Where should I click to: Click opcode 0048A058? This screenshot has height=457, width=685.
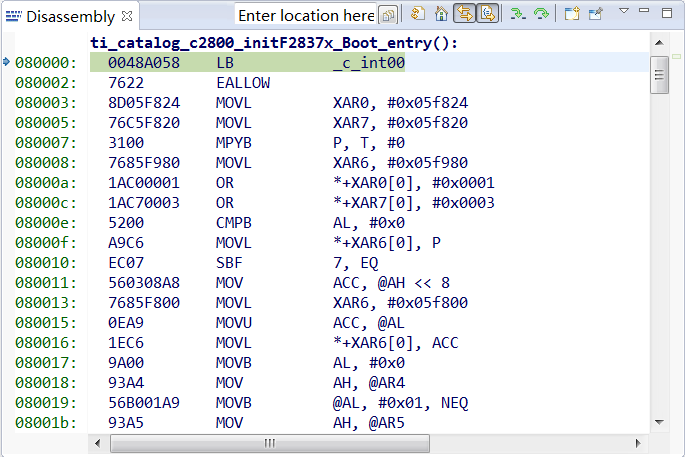[x=144, y=63]
